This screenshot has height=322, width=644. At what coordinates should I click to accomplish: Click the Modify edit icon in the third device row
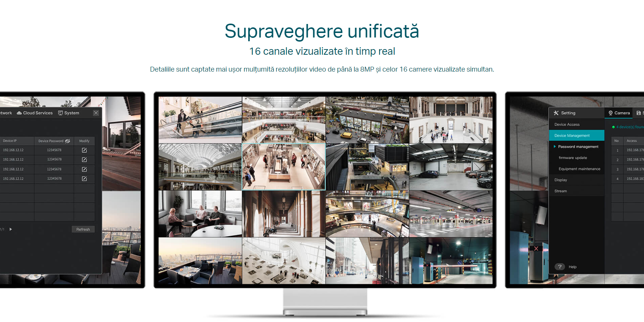point(84,169)
